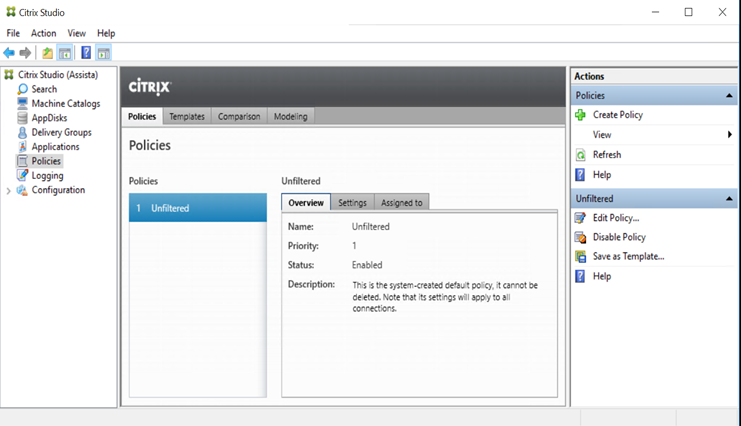741x426 pixels.
Task: Collapse the Policies actions section arrow
Action: (729, 96)
